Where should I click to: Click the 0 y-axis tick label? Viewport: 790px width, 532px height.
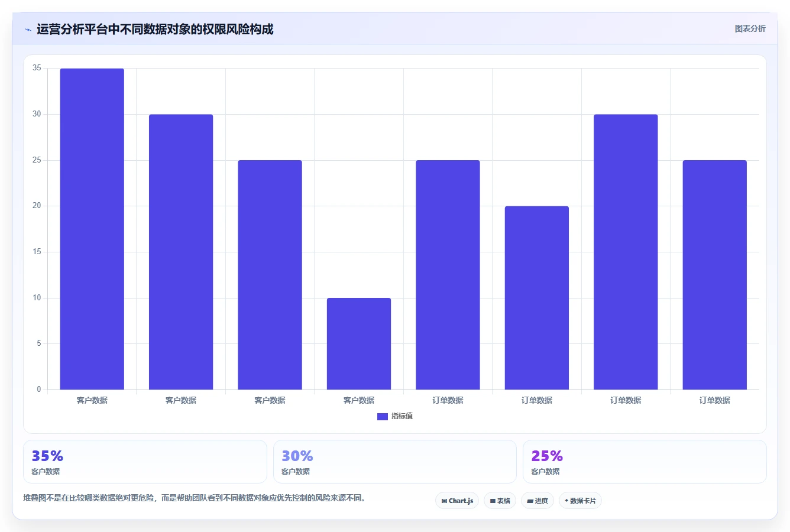[39, 389]
